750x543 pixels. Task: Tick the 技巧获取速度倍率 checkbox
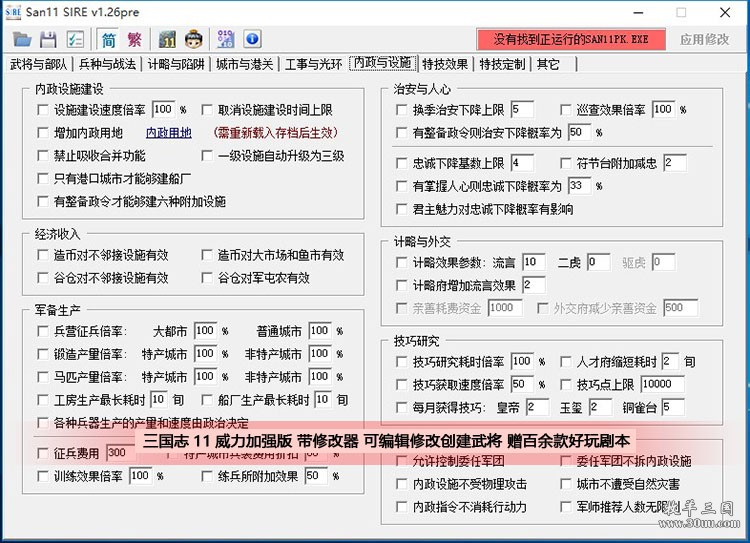[402, 385]
